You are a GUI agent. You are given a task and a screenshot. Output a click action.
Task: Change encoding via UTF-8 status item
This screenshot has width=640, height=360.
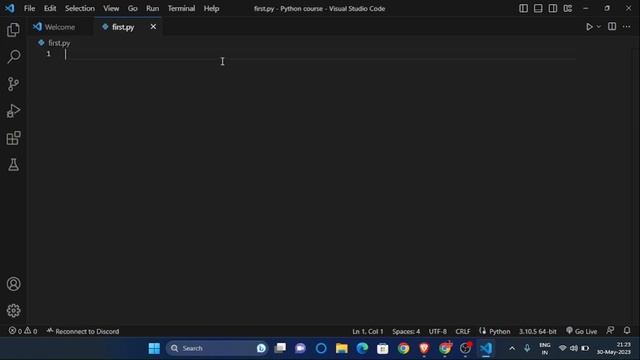[438, 331]
